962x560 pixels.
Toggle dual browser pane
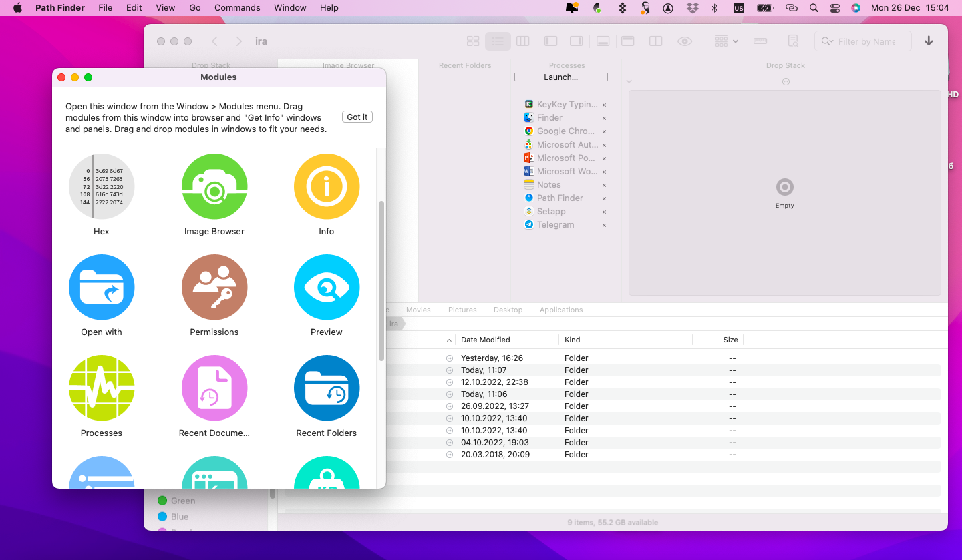coord(656,41)
